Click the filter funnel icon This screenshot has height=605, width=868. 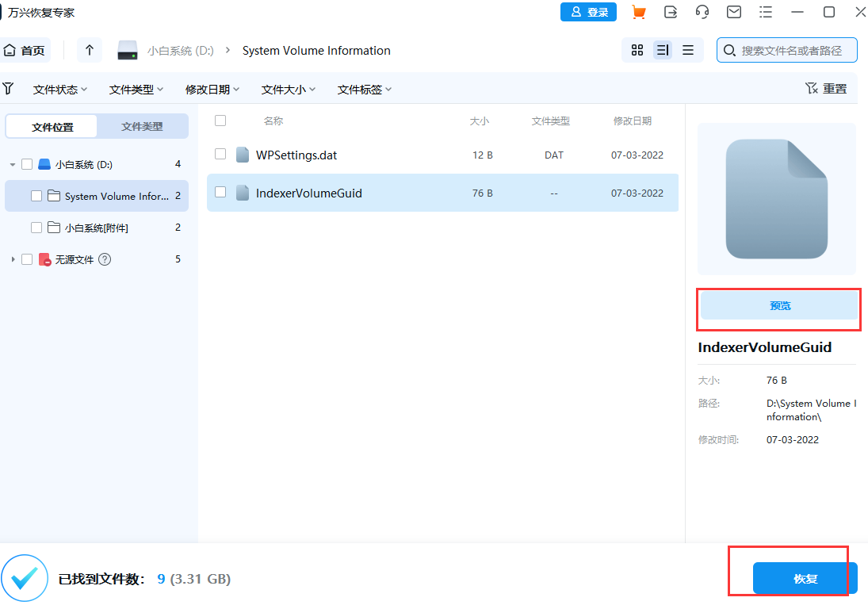pyautogui.click(x=8, y=89)
